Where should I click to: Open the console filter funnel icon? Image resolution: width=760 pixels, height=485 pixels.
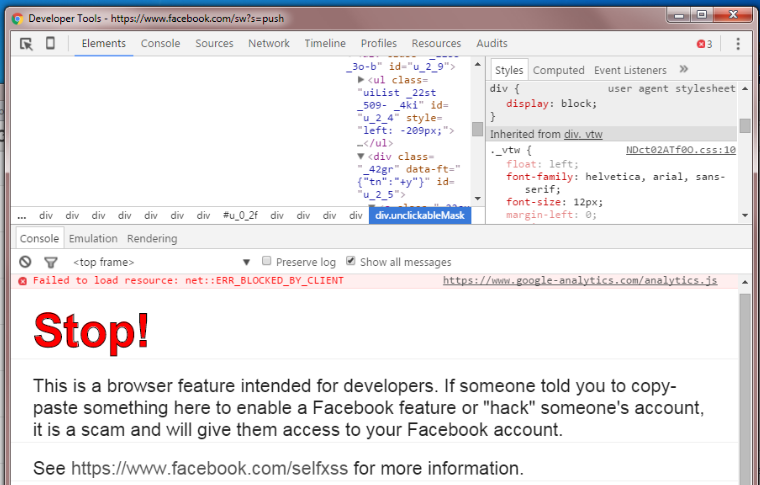click(x=51, y=262)
